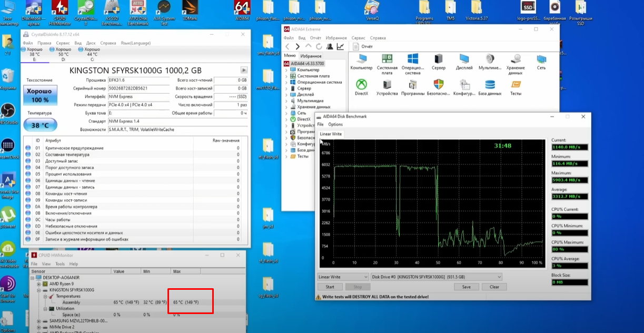The height and width of the screenshot is (333, 644).
Task: Open Сервис menu in CrystalDiskInfo
Action: click(63, 43)
